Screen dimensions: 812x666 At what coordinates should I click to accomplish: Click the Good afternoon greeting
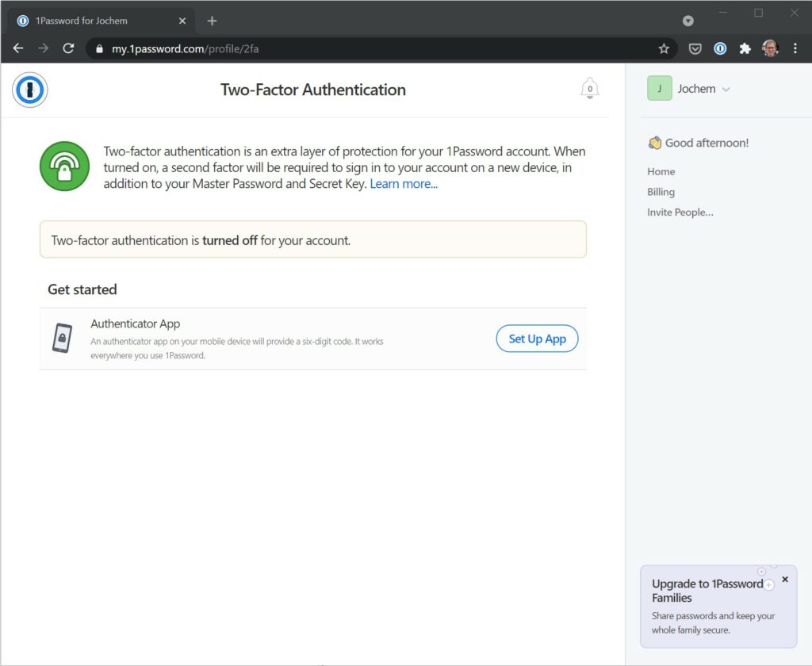click(x=707, y=143)
